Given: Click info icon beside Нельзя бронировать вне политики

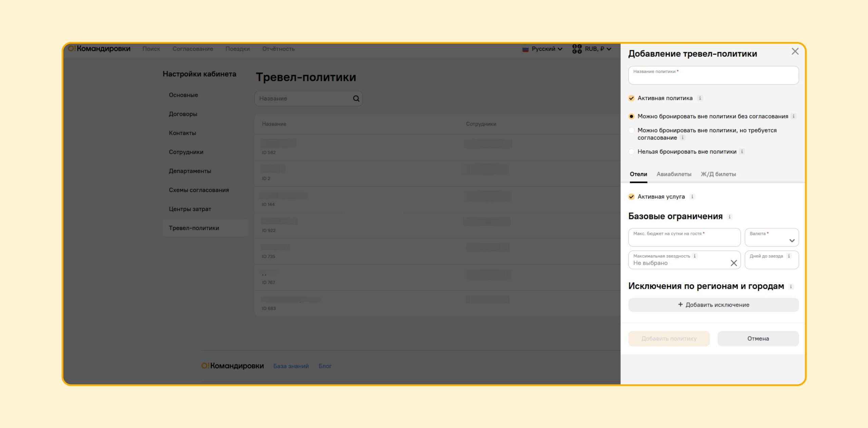Looking at the screenshot, I should click(742, 152).
